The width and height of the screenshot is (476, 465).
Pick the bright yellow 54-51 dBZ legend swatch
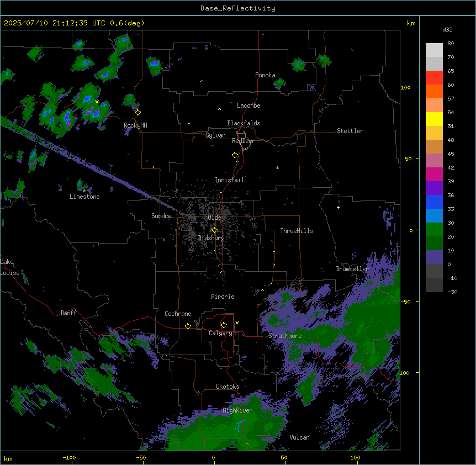pos(434,119)
